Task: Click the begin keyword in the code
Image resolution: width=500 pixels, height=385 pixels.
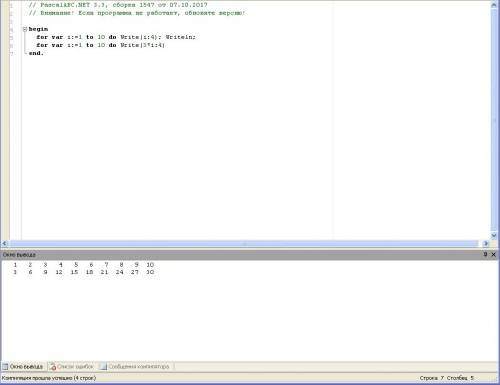Action: click(x=38, y=29)
